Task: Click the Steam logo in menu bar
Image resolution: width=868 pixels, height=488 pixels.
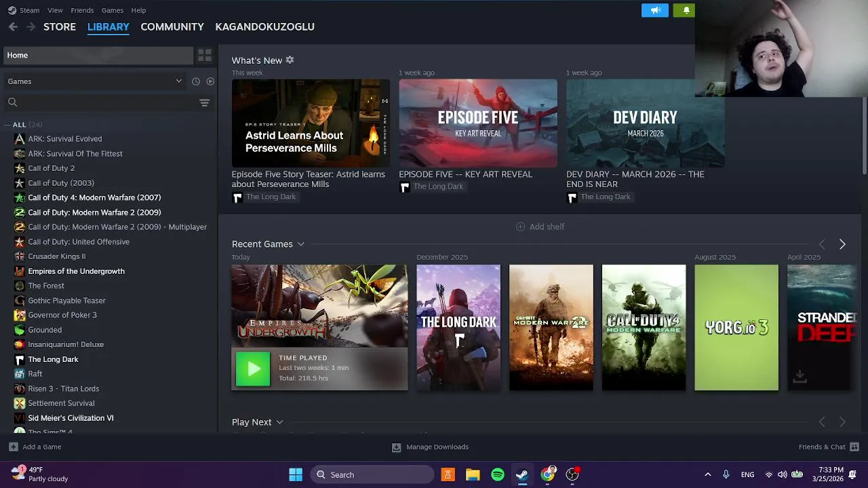Action: click(x=12, y=10)
